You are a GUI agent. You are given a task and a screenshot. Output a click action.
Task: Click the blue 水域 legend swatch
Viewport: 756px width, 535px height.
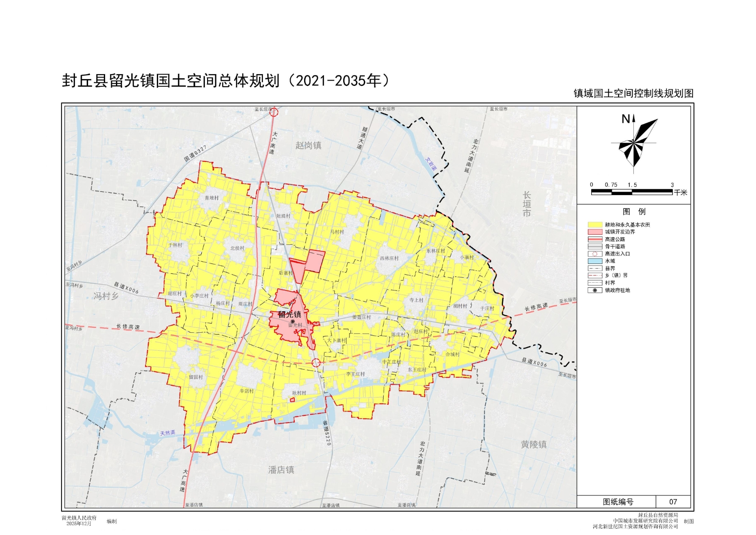[x=595, y=261]
